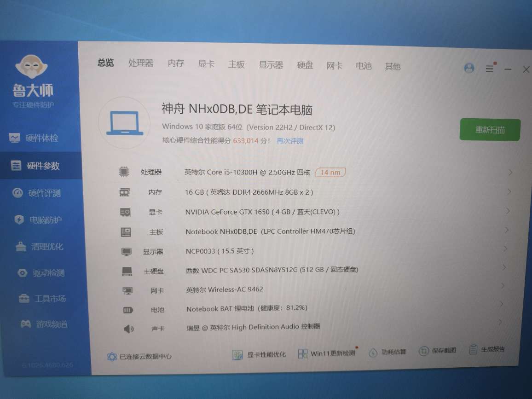
Task: Expand the 声卡 row chevron
Action: click(500, 322)
